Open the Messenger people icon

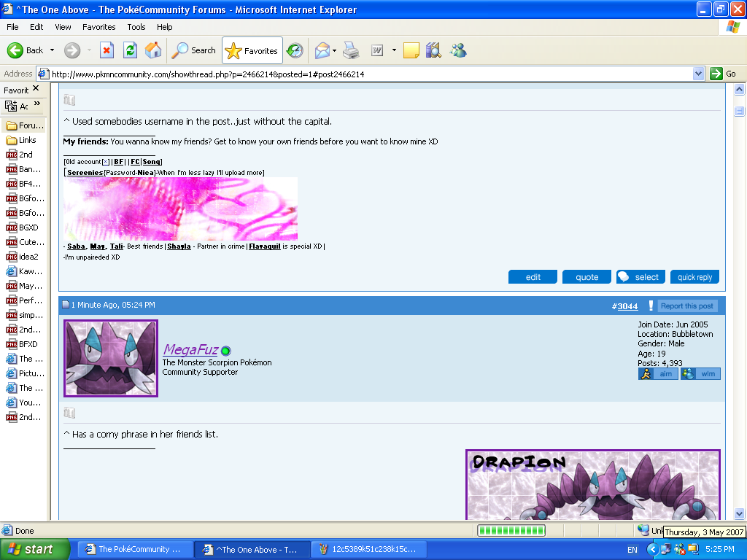(458, 50)
